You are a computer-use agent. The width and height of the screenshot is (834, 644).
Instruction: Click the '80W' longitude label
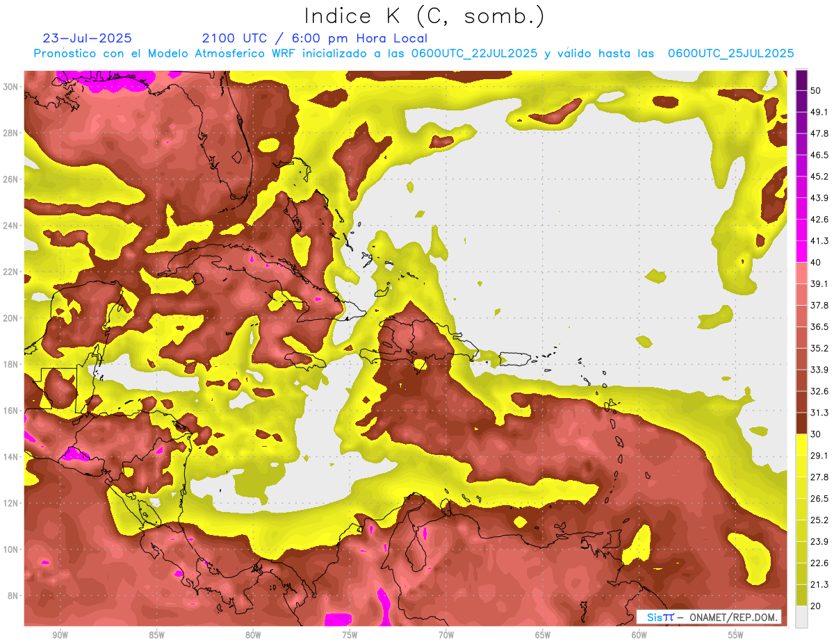coord(253,635)
